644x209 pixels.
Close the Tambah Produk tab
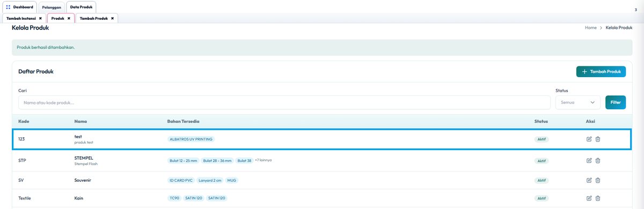pyautogui.click(x=112, y=18)
